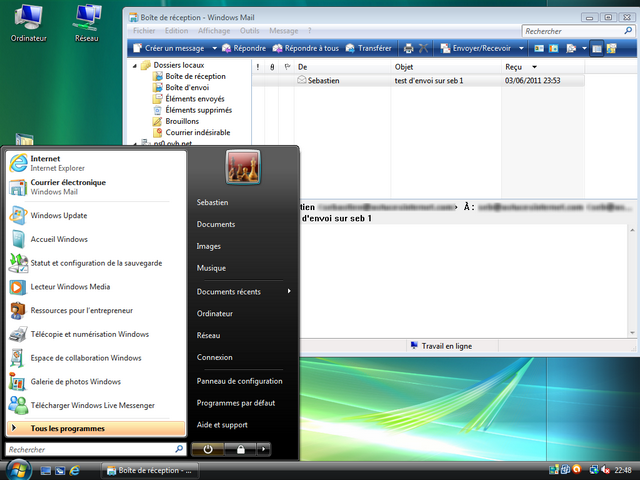The width and height of the screenshot is (640, 480).
Task: Click Show Desktop quick launch icon
Action: click(46, 471)
